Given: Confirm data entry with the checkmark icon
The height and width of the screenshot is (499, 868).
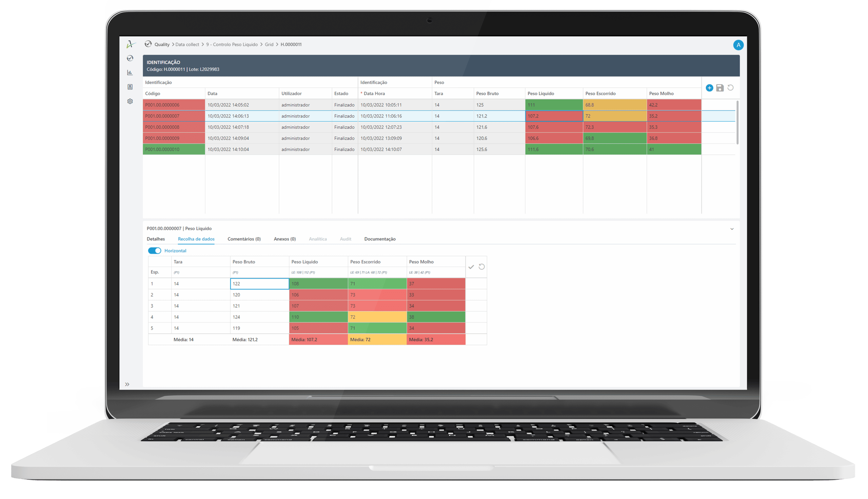Looking at the screenshot, I should 471,267.
